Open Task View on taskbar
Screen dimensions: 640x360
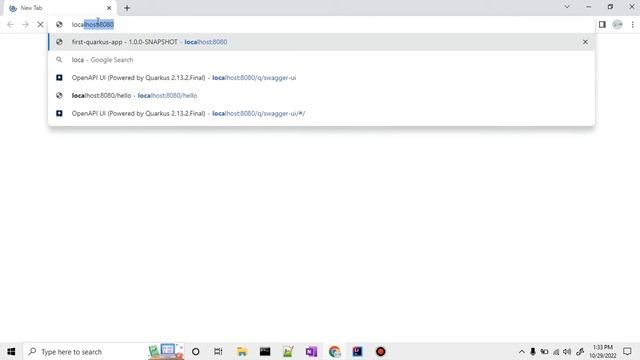pos(218,351)
